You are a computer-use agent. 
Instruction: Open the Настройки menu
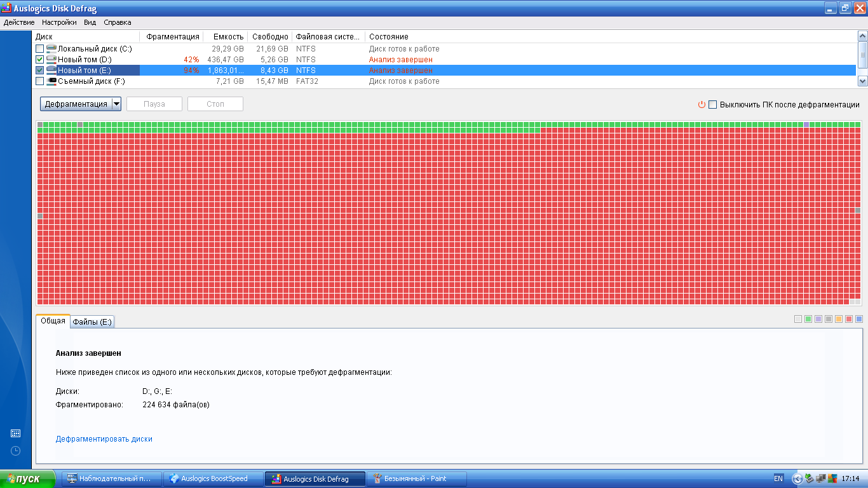(x=59, y=22)
